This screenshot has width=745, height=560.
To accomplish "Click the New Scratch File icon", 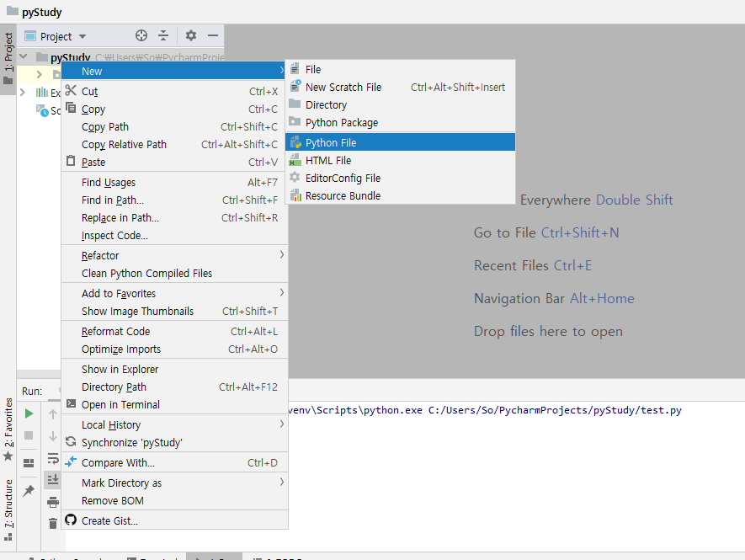I will [x=295, y=86].
